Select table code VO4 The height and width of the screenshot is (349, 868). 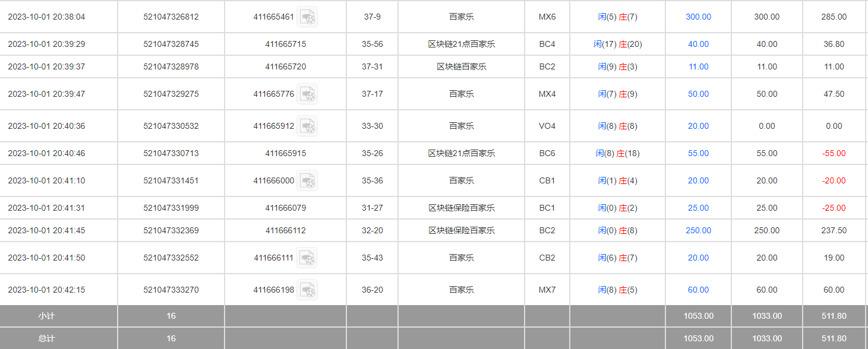(547, 126)
